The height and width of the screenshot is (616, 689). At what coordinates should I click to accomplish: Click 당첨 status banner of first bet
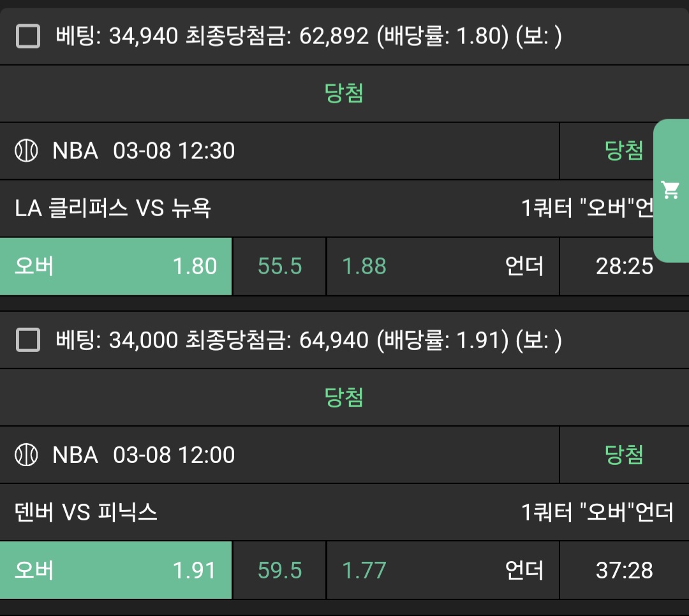pyautogui.click(x=344, y=94)
